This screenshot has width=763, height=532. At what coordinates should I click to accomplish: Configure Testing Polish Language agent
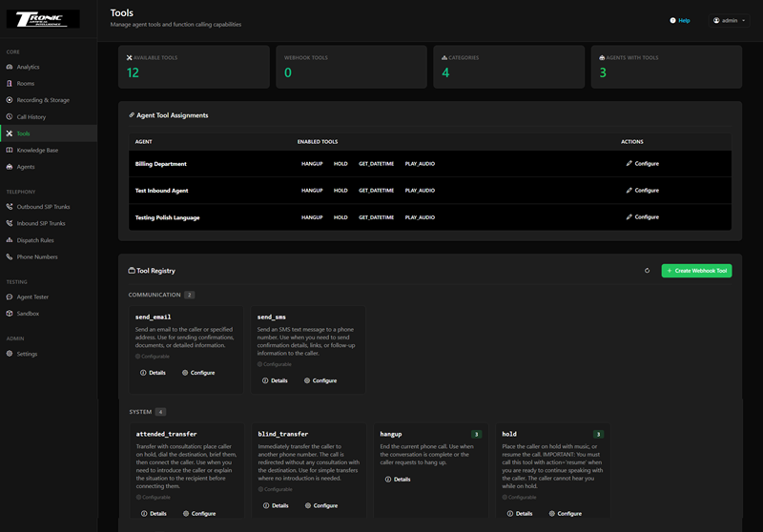(x=642, y=216)
